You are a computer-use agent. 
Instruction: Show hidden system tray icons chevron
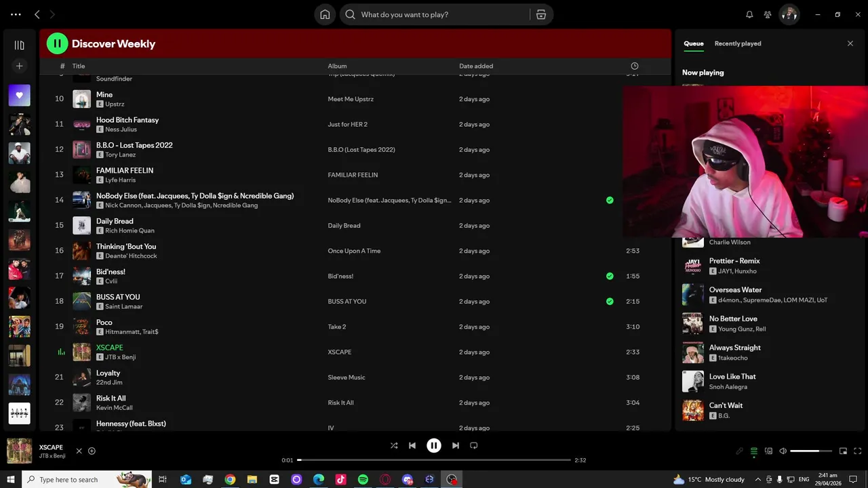(x=758, y=479)
